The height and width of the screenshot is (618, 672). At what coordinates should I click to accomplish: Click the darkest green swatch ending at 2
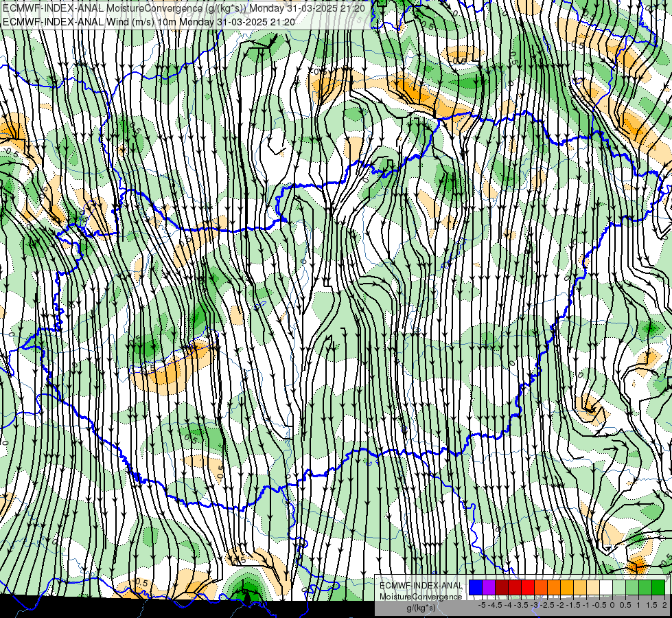pyautogui.click(x=658, y=588)
